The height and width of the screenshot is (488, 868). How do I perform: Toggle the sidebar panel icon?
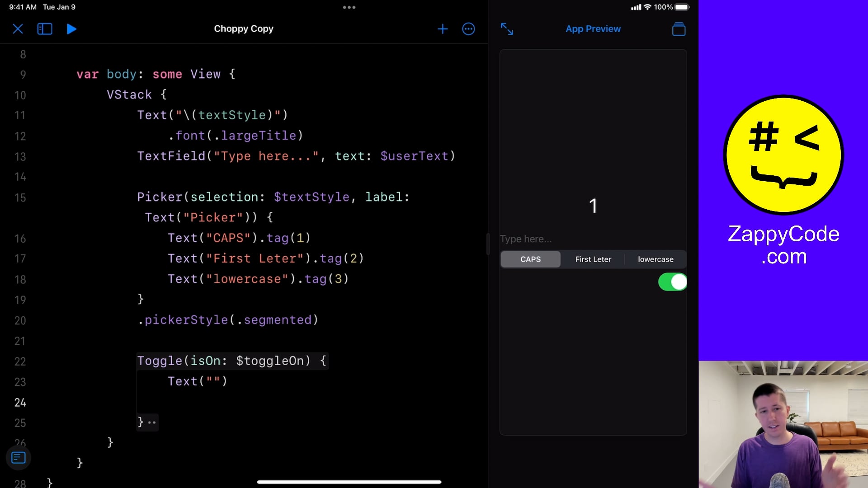pyautogui.click(x=45, y=29)
